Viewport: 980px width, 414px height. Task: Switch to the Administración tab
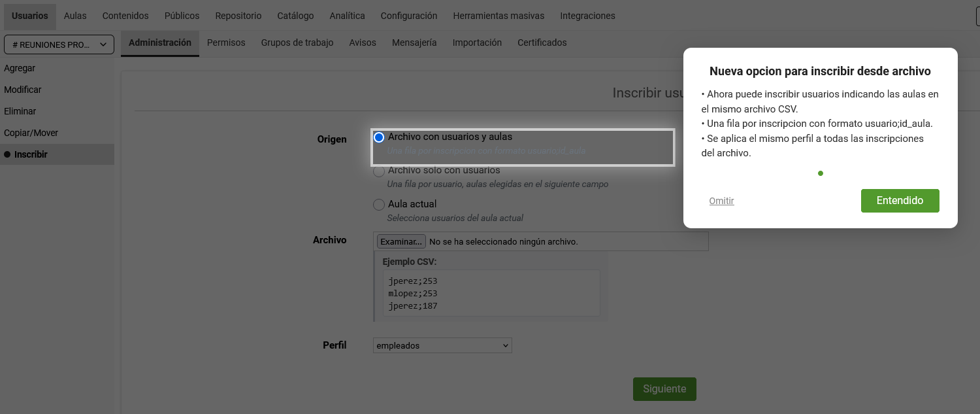click(x=160, y=43)
